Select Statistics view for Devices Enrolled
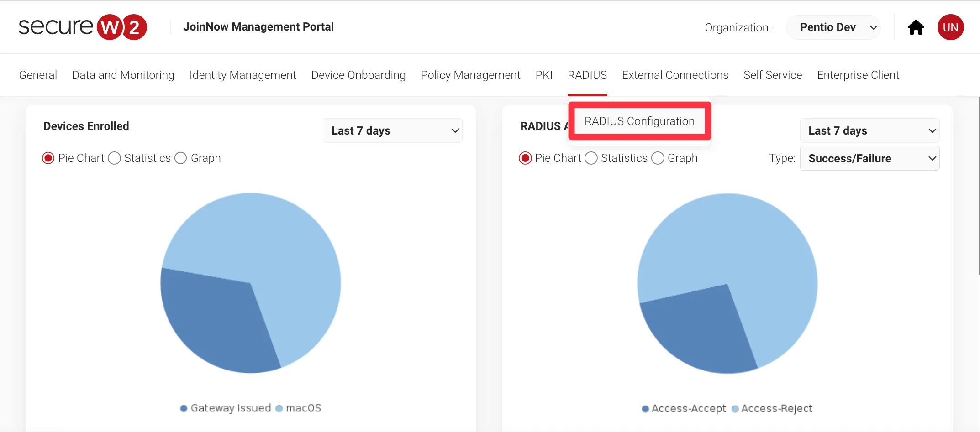 point(115,158)
